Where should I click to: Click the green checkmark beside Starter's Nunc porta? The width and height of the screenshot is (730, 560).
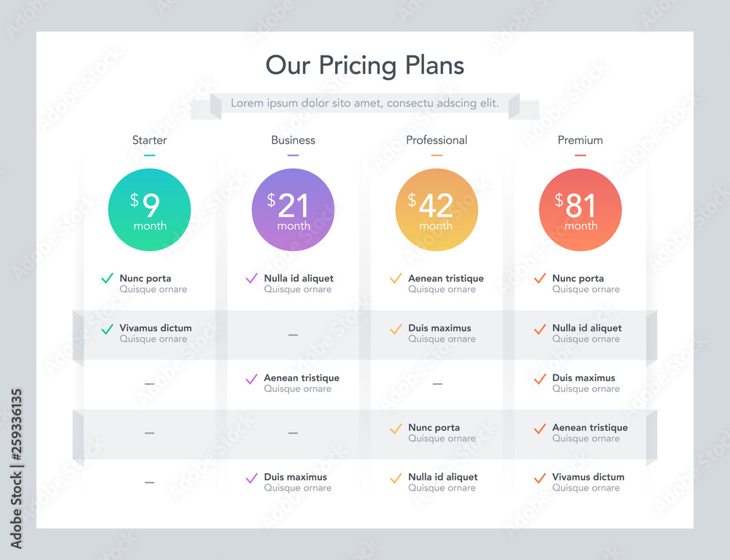coord(107,278)
